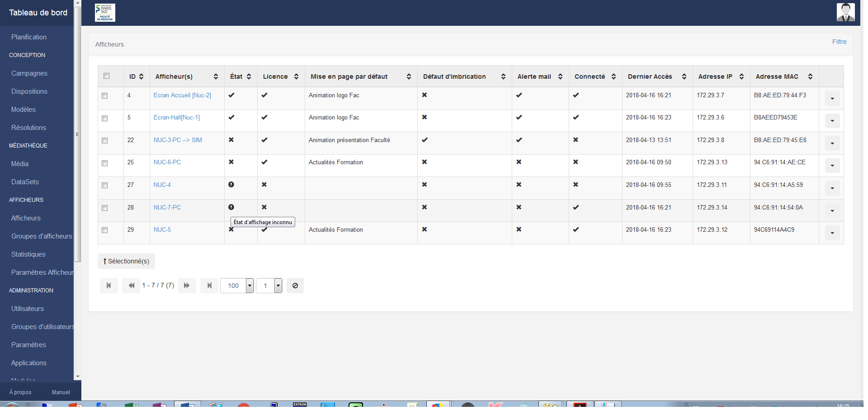Open Résolutions in the sidebar
Image resolution: width=868 pixels, height=420 pixels.
point(28,128)
